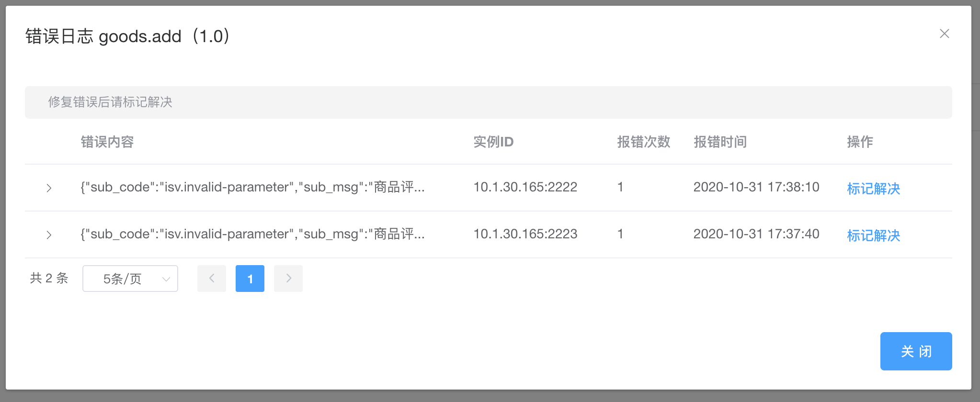The height and width of the screenshot is (402, 980).
Task: Click the 修复错误后请标记解决 notice bar
Action: 488,102
